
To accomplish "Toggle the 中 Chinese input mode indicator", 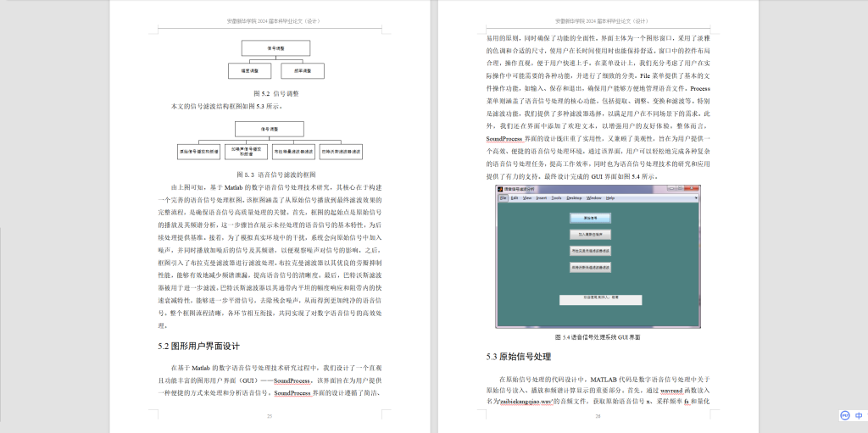I will 859,415.
